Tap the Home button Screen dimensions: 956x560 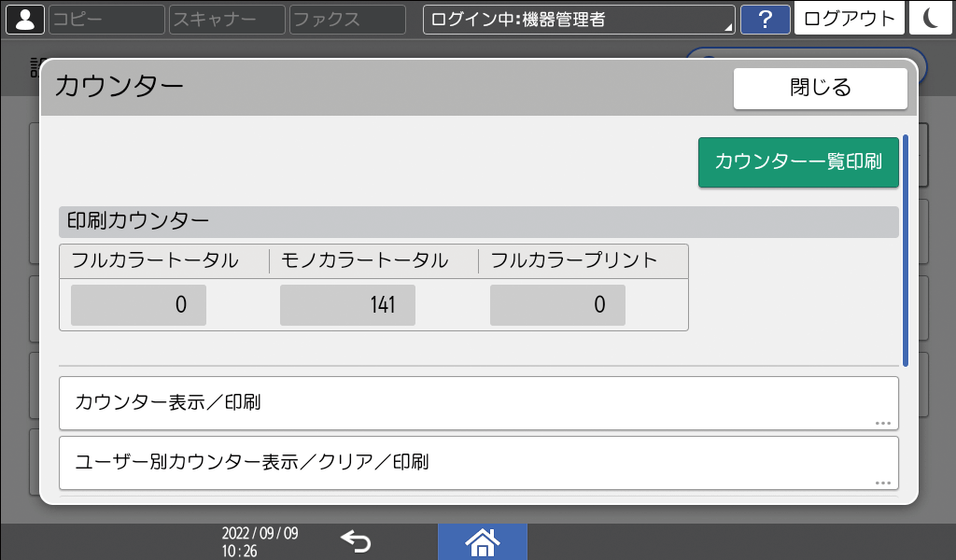tap(483, 540)
